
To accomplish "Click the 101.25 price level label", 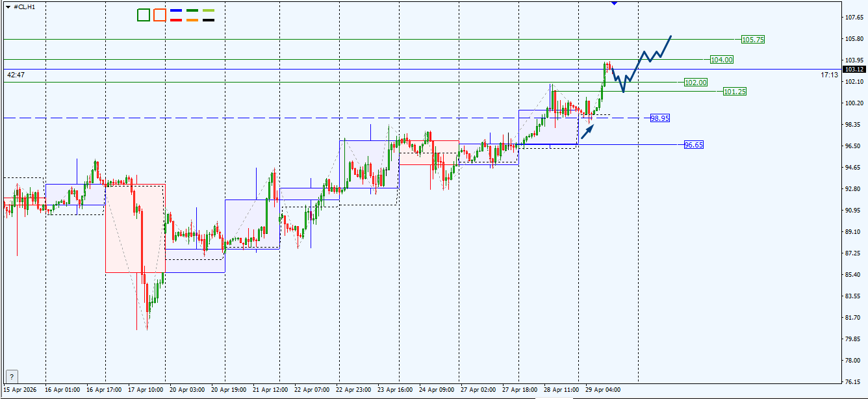I will pyautogui.click(x=734, y=92).
